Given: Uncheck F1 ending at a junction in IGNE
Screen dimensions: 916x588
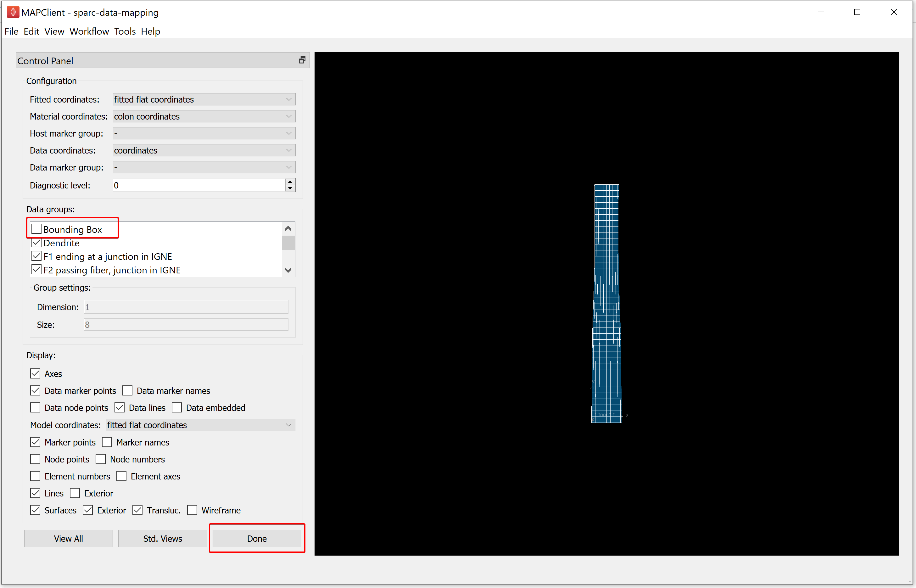Looking at the screenshot, I should (x=36, y=256).
